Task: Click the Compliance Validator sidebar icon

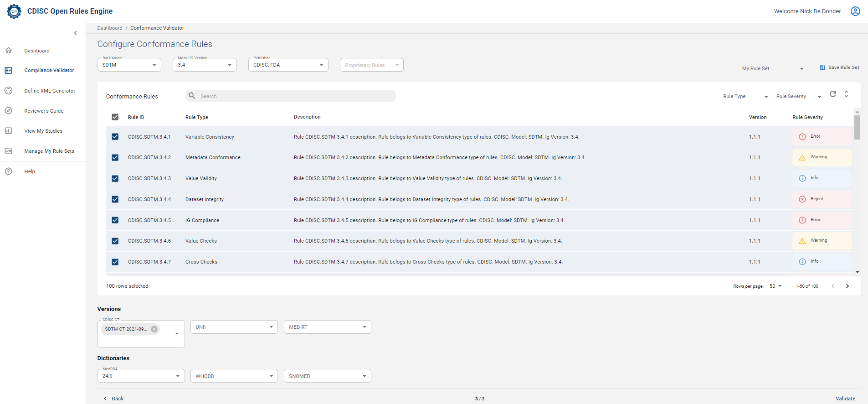Action: 8,70
